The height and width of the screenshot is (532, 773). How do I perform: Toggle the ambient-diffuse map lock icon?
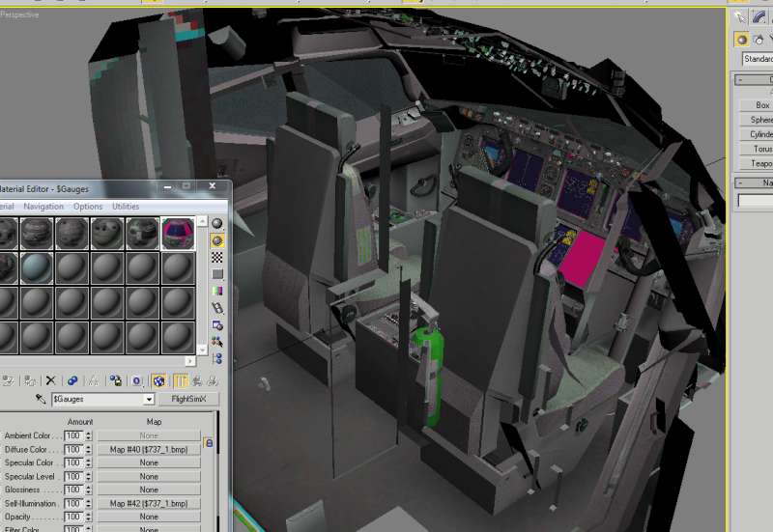(209, 443)
